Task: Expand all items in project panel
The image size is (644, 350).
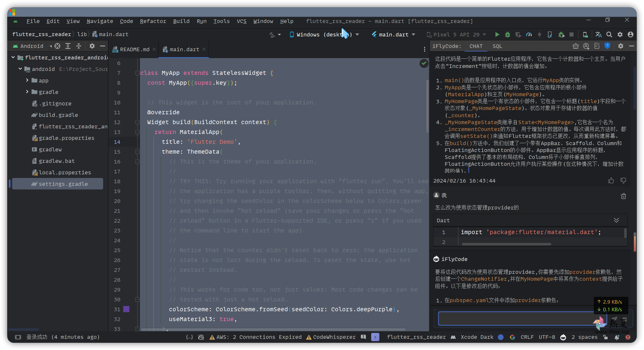Action: 68,46
